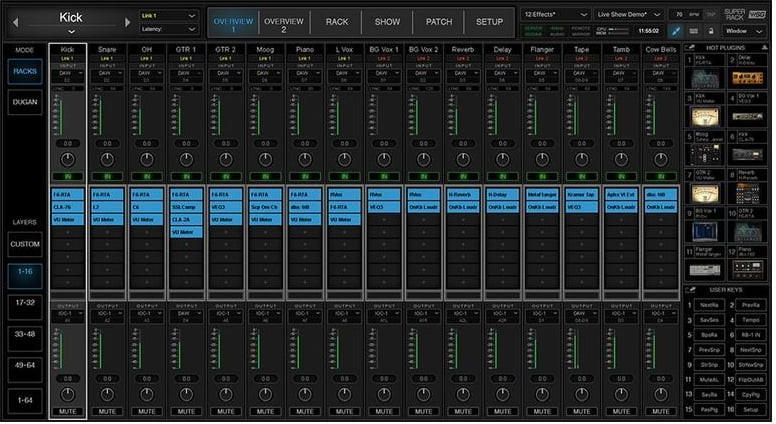
Task: Click the Kick channel input gain knob
Action: (x=67, y=159)
